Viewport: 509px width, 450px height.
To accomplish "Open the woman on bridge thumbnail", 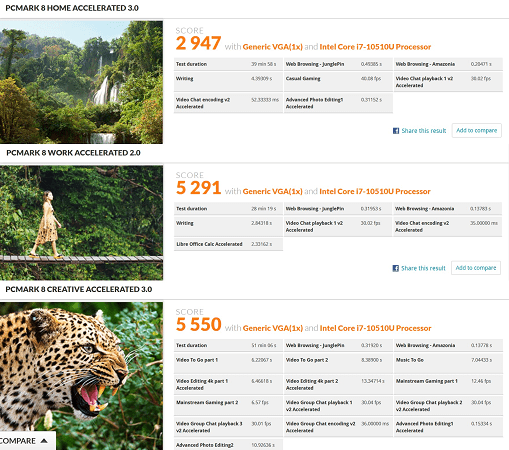I will coord(81,222).
